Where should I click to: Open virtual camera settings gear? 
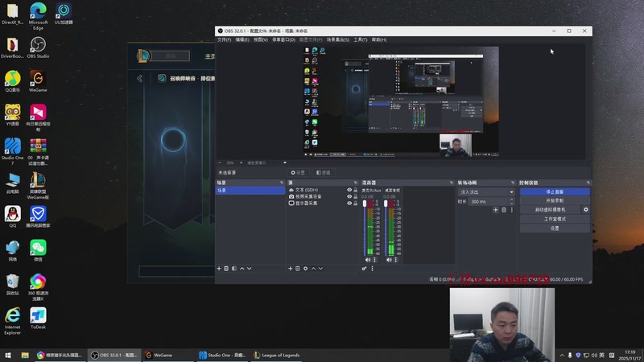[586, 209]
